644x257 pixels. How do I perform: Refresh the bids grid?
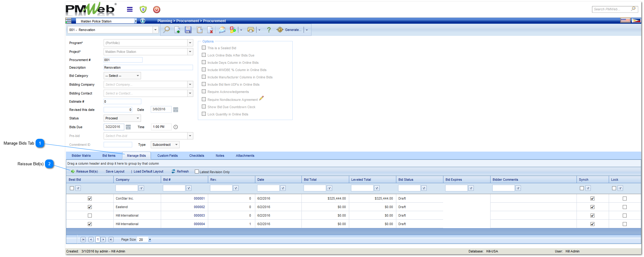click(180, 171)
